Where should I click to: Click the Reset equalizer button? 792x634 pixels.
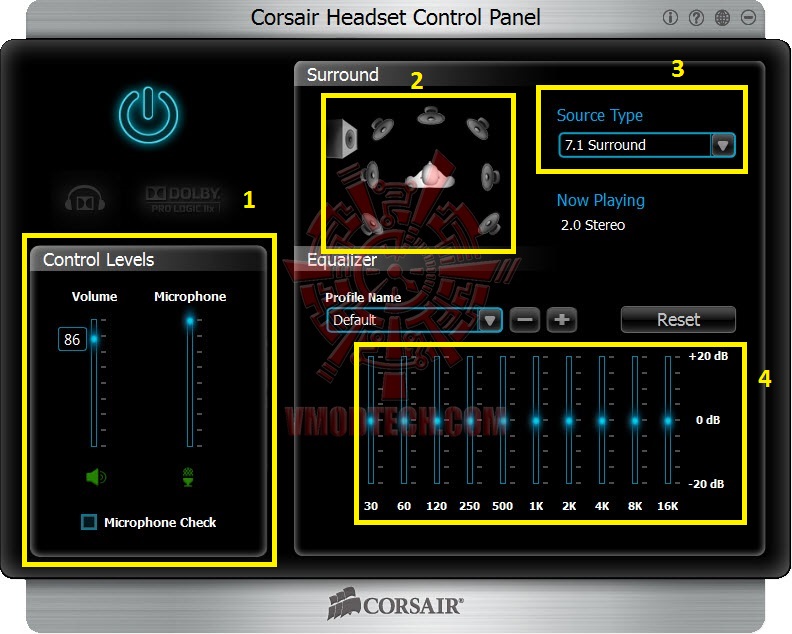pyautogui.click(x=678, y=320)
